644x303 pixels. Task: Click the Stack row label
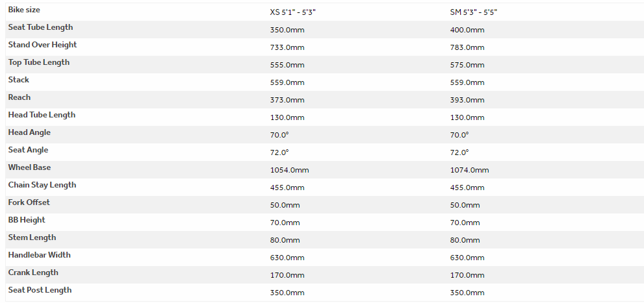point(19,80)
